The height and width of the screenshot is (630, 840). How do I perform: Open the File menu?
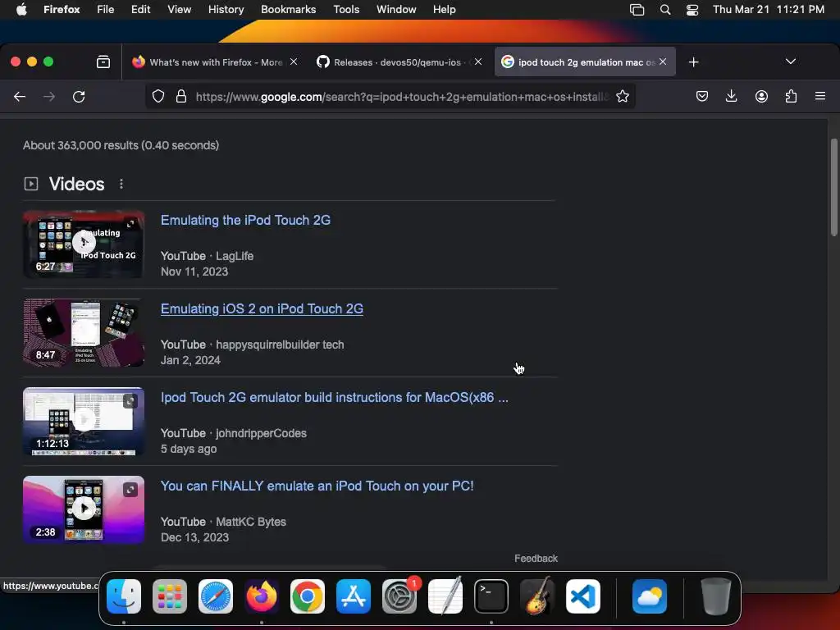pyautogui.click(x=106, y=10)
